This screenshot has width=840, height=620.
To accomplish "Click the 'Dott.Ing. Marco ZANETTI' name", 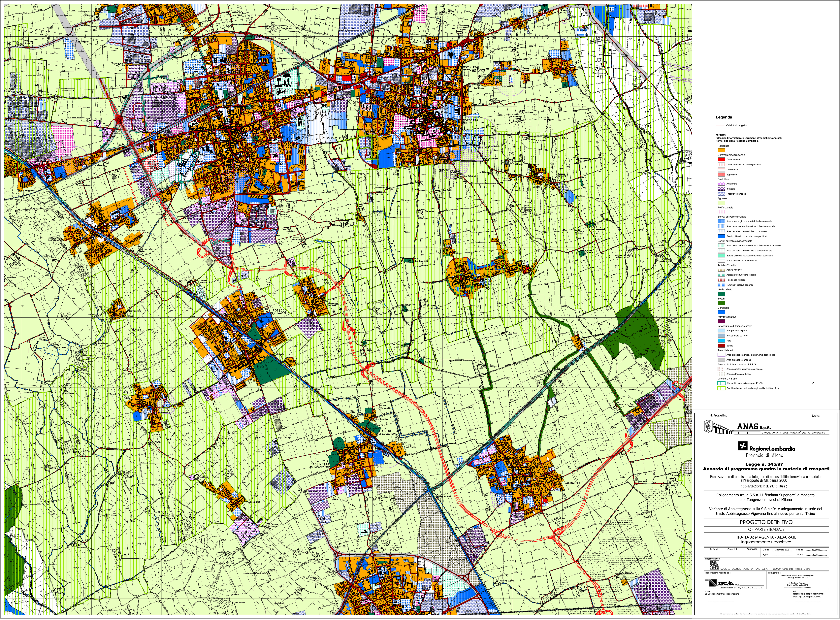I will 798,585.
